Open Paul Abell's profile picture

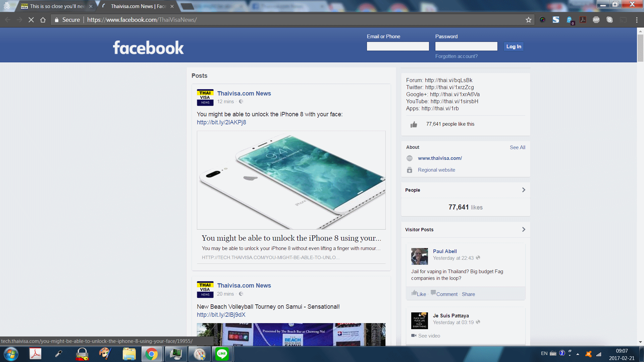point(420,256)
